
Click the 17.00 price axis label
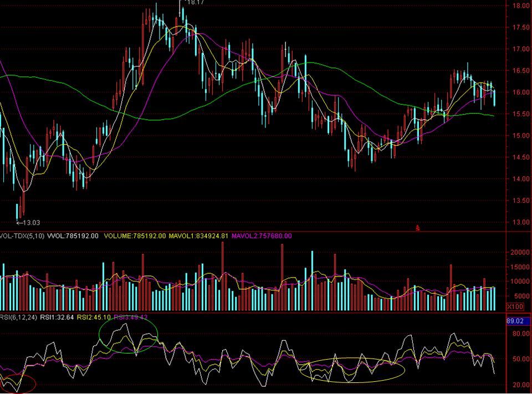point(521,49)
